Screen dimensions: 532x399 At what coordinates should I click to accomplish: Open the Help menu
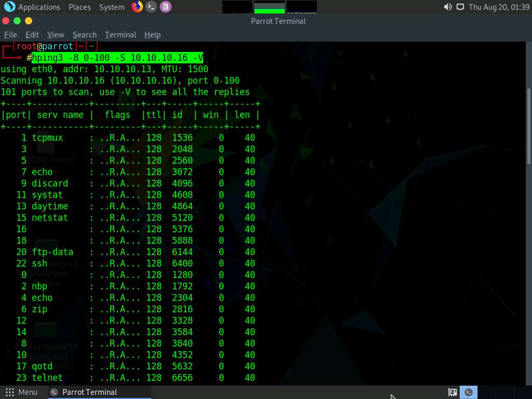pyautogui.click(x=152, y=35)
